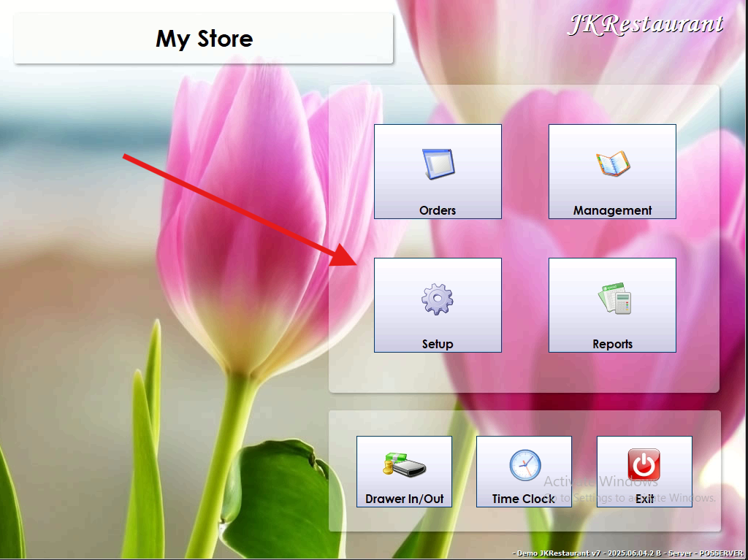The image size is (748, 560).
Task: Open the Orders screen
Action: (438, 172)
